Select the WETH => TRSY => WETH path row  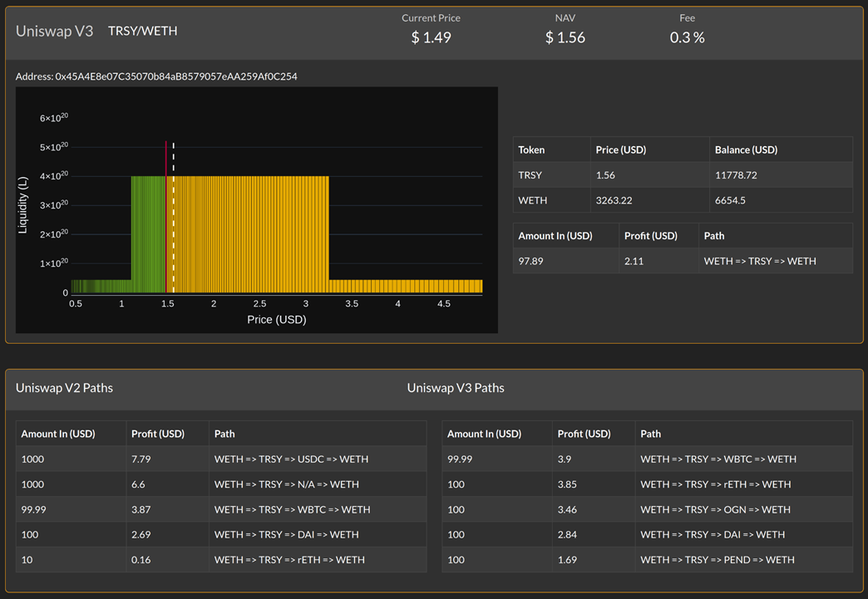(x=682, y=261)
